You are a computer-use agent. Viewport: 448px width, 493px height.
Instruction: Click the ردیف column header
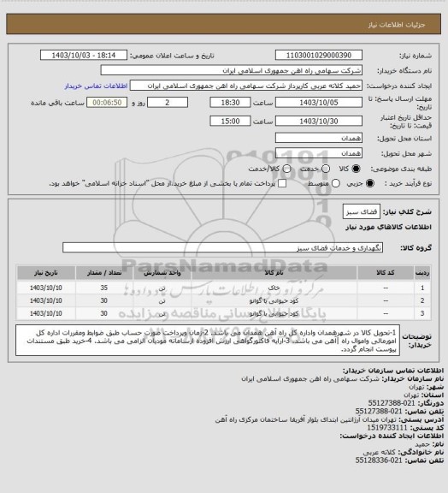[x=422, y=273]
